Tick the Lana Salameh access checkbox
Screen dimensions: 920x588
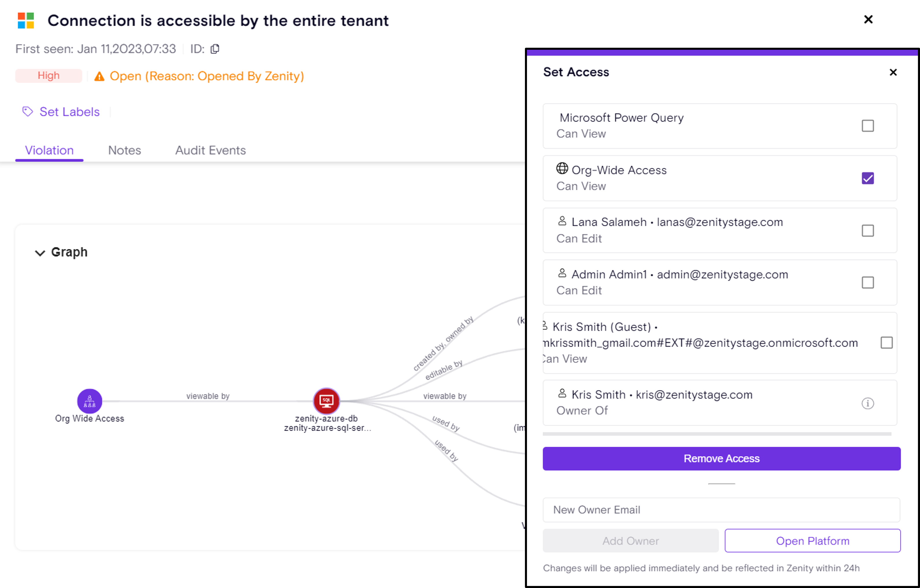pyautogui.click(x=868, y=231)
